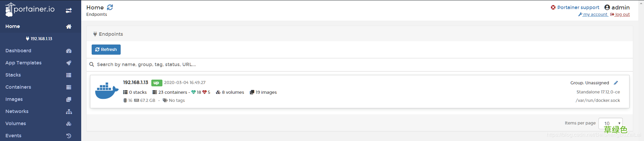The width and height of the screenshot is (644, 141).
Task: Click the Events history icon
Action: [x=69, y=136]
